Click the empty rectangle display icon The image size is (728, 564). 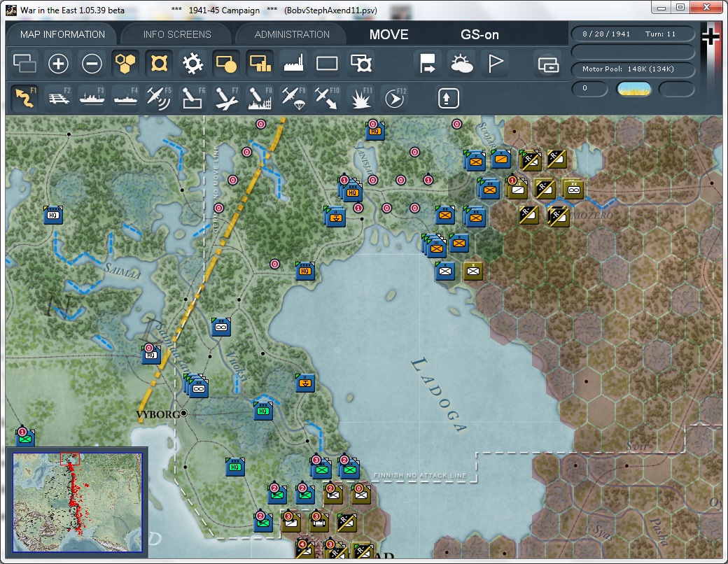click(327, 64)
